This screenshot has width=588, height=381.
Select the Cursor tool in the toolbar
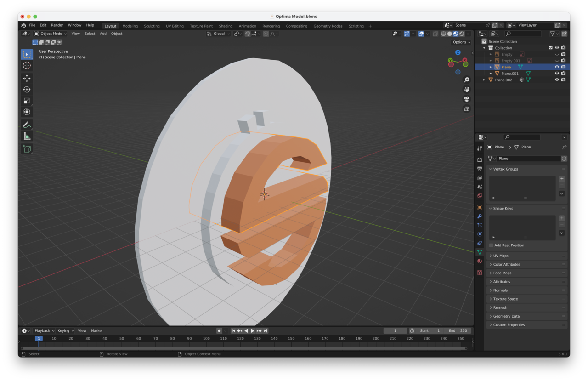click(27, 66)
